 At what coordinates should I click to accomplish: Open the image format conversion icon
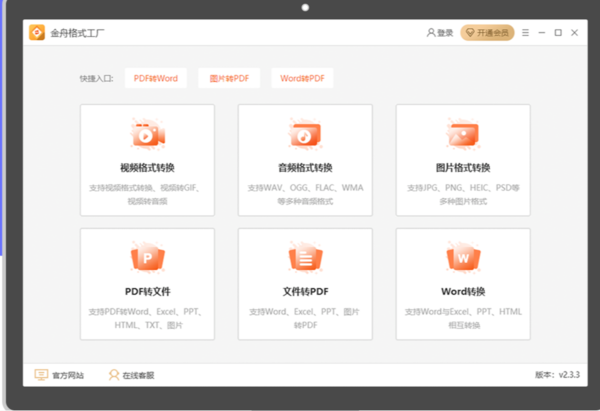click(x=463, y=133)
